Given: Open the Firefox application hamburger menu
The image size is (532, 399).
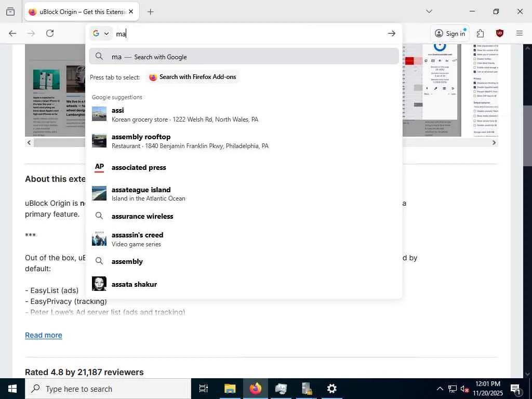Looking at the screenshot, I should point(520,33).
